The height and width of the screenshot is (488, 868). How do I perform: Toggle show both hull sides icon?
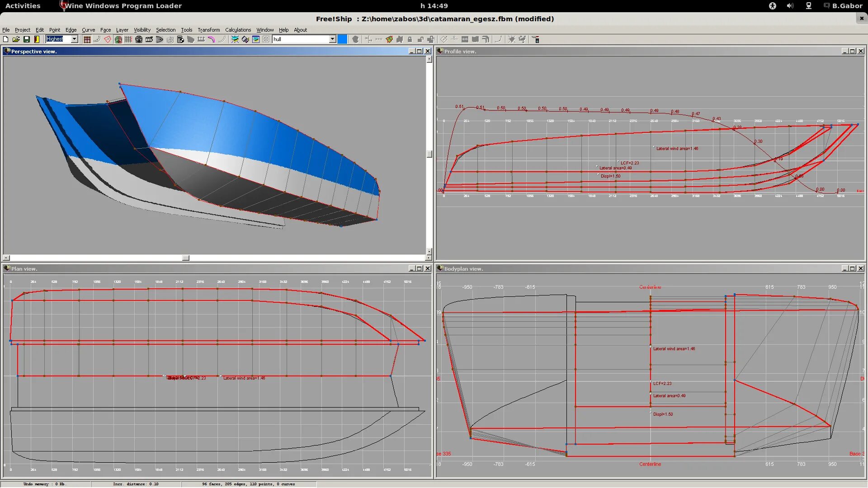[118, 39]
